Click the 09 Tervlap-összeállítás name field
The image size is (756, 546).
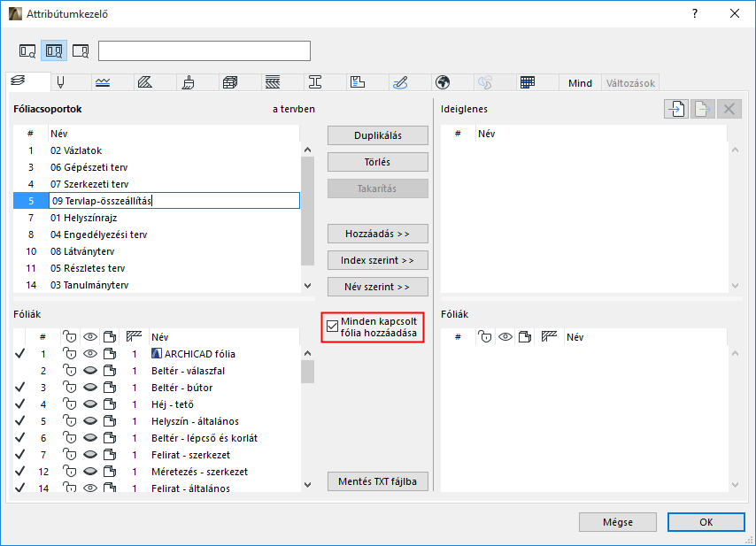pyautogui.click(x=174, y=201)
